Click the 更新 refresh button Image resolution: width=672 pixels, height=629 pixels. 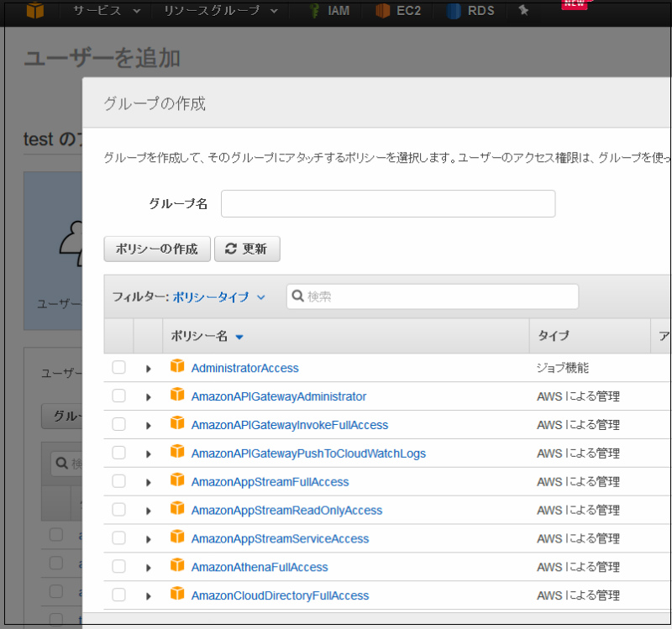(247, 249)
